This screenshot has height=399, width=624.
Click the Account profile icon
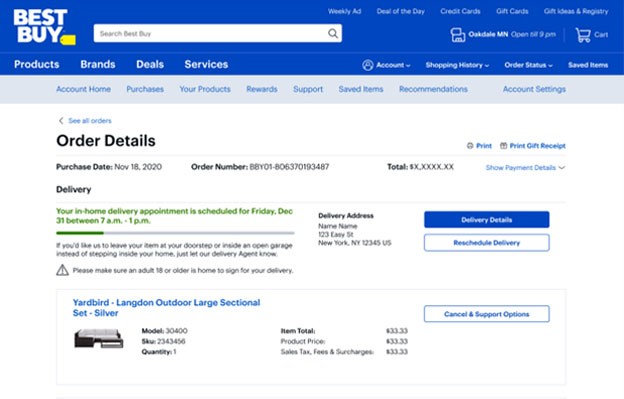coord(368,65)
